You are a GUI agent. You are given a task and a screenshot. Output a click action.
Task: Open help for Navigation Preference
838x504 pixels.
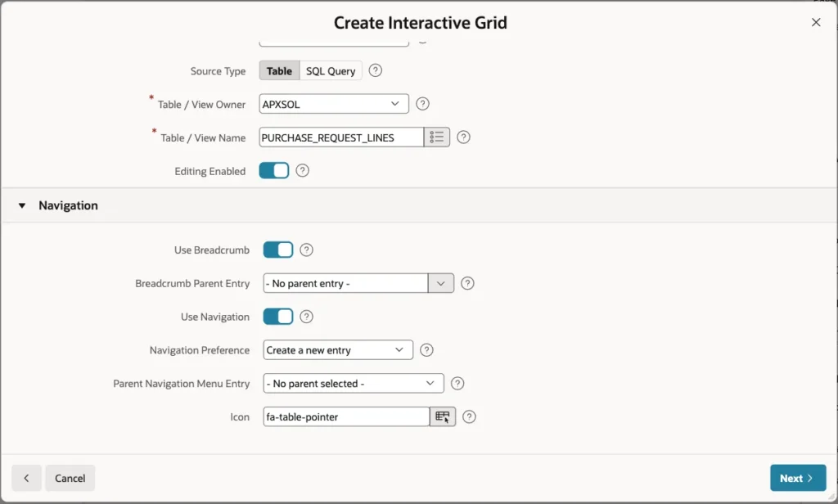(426, 350)
